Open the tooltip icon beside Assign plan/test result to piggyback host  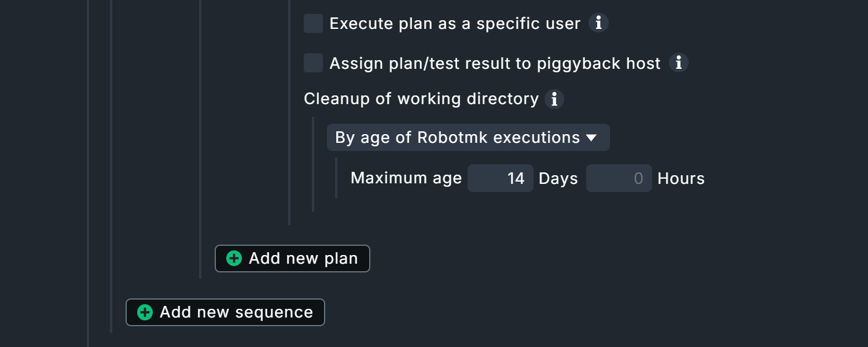coord(679,63)
